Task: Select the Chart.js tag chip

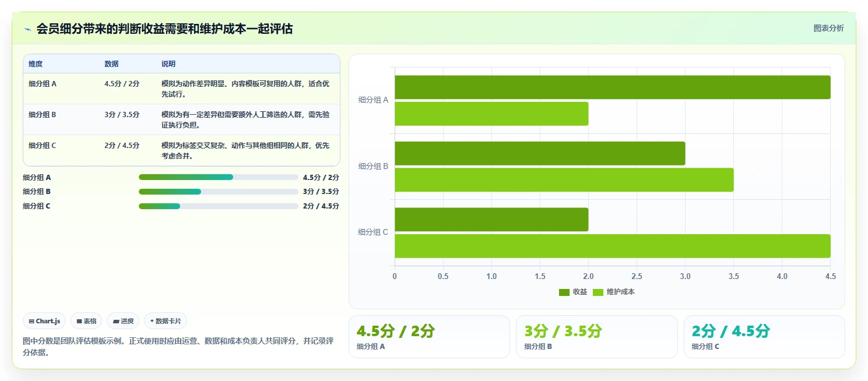Action: (x=45, y=321)
